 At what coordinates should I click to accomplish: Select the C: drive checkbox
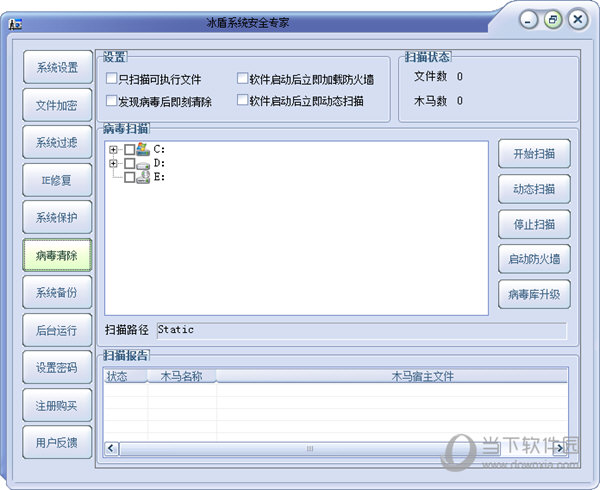[129, 149]
